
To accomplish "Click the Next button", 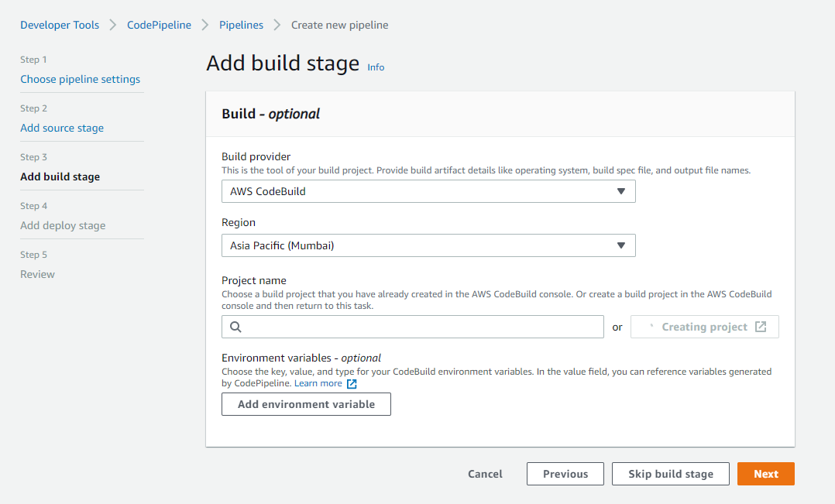I will click(765, 474).
